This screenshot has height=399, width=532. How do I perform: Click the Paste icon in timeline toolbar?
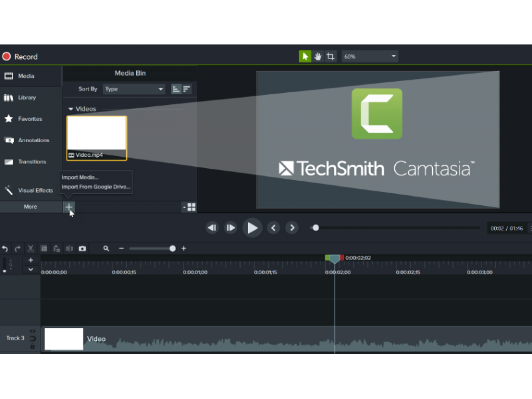[57, 249]
